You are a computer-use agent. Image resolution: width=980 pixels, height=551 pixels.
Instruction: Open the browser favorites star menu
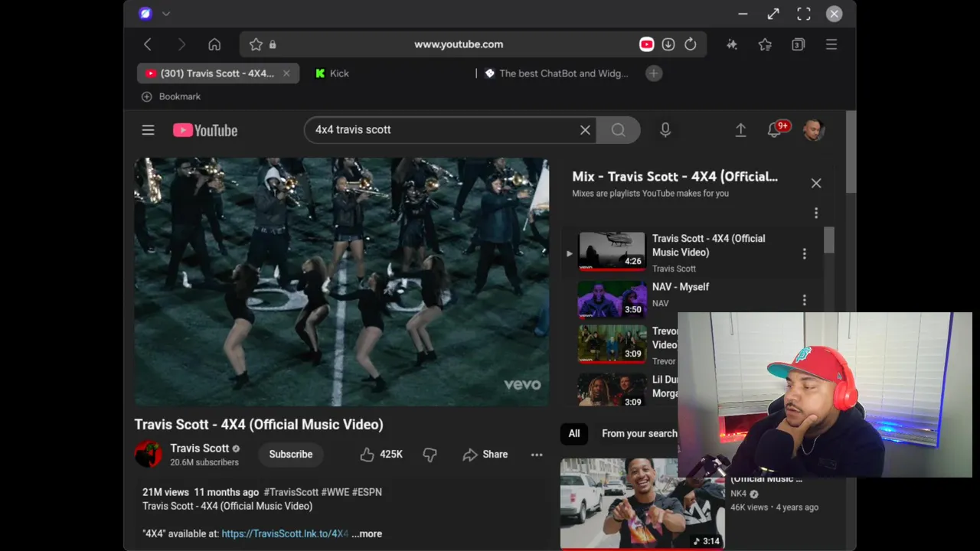(x=765, y=44)
